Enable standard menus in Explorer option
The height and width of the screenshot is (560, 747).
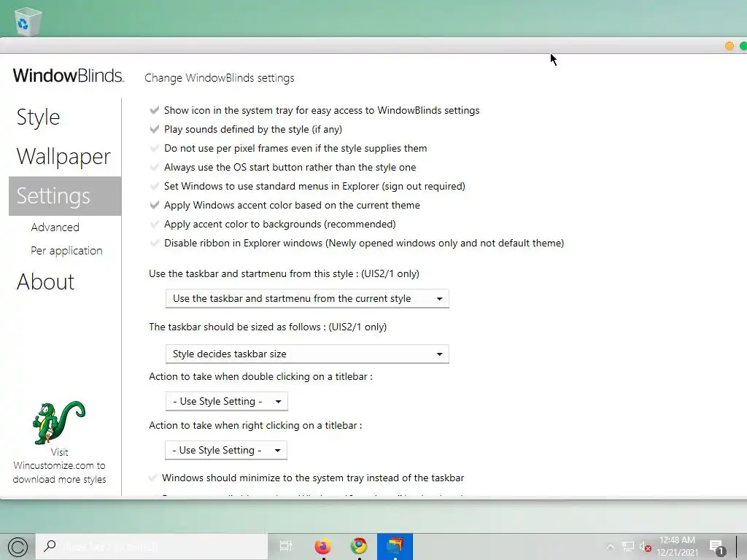pos(155,186)
